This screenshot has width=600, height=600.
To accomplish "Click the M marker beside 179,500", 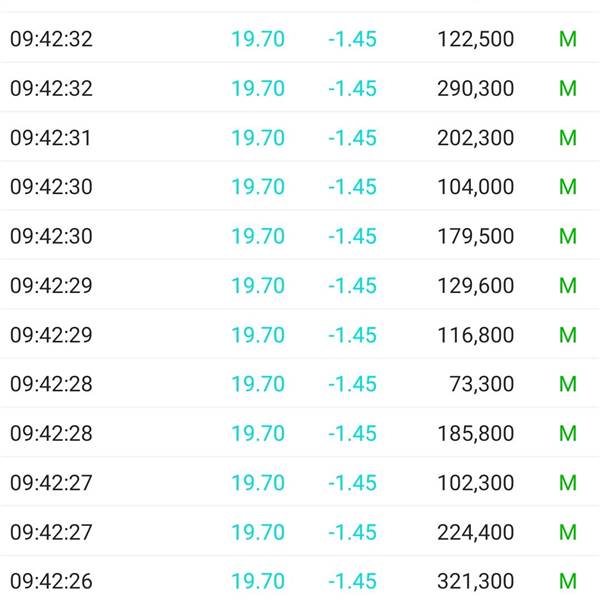I will (x=568, y=236).
